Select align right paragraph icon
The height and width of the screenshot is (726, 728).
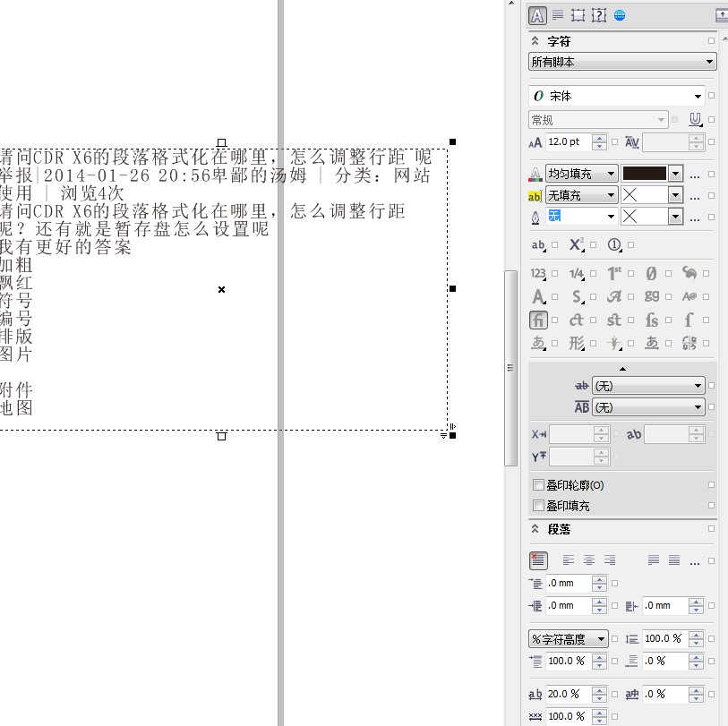click(609, 560)
